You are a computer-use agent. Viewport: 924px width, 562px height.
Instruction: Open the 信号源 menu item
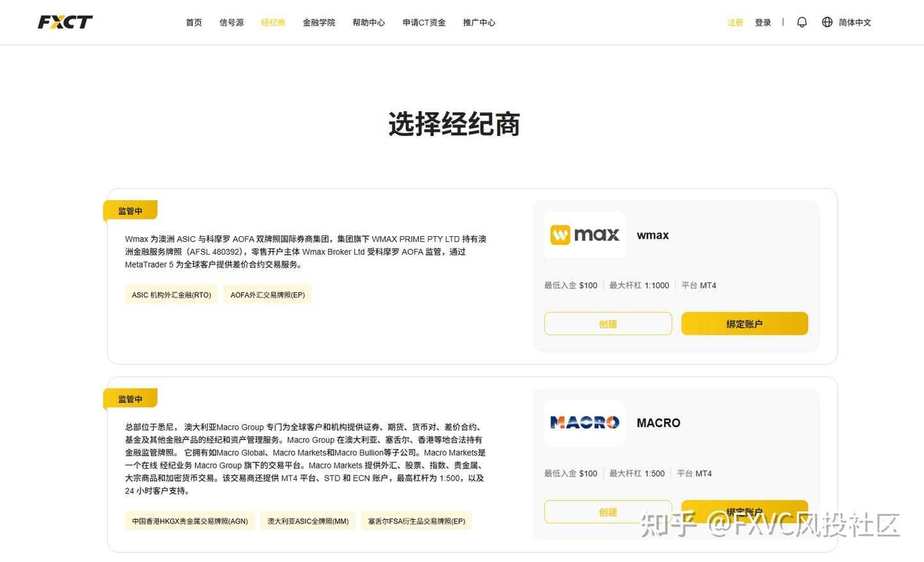(x=232, y=22)
